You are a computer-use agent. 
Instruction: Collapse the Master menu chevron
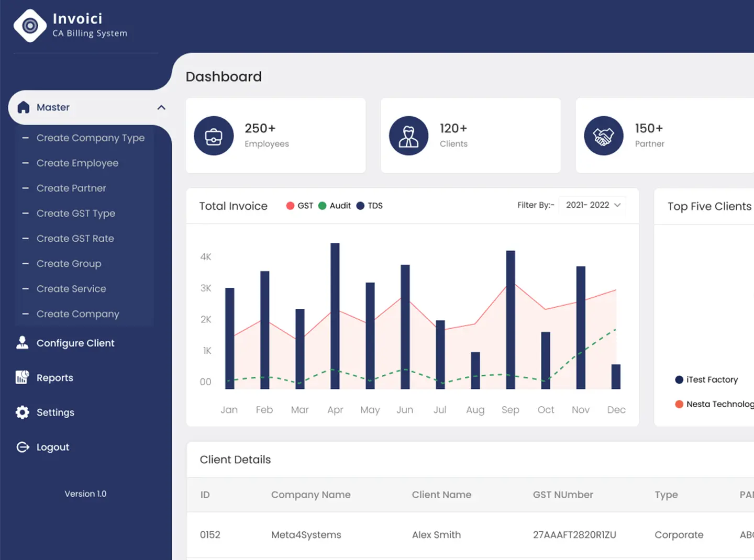point(161,107)
